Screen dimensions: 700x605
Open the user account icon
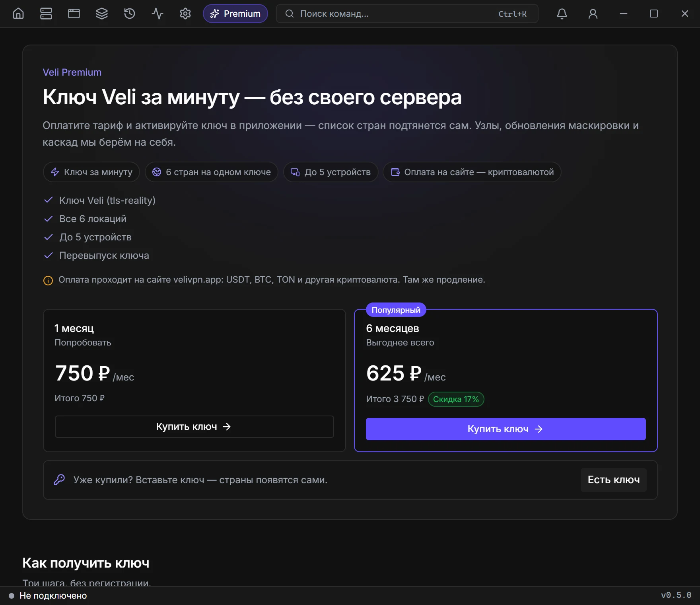(x=593, y=14)
